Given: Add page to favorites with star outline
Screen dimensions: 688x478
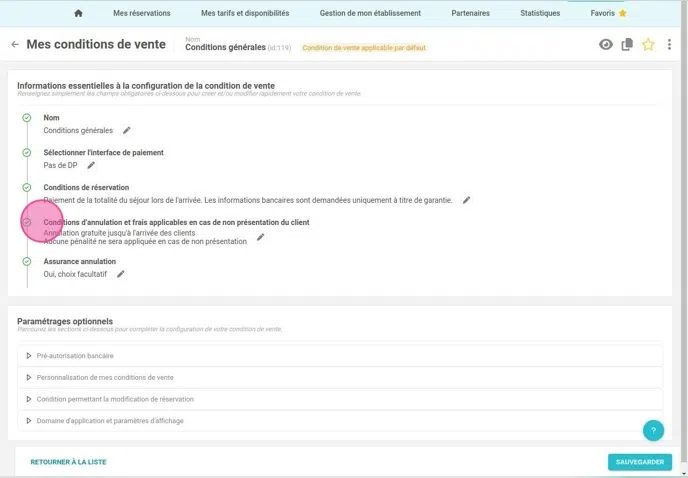Looking at the screenshot, I should tap(648, 44).
